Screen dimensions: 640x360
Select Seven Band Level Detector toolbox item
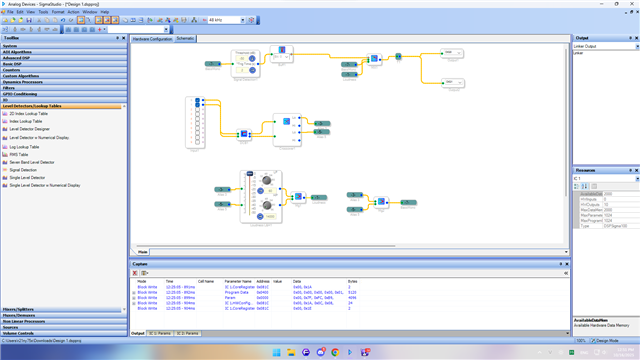point(32,162)
